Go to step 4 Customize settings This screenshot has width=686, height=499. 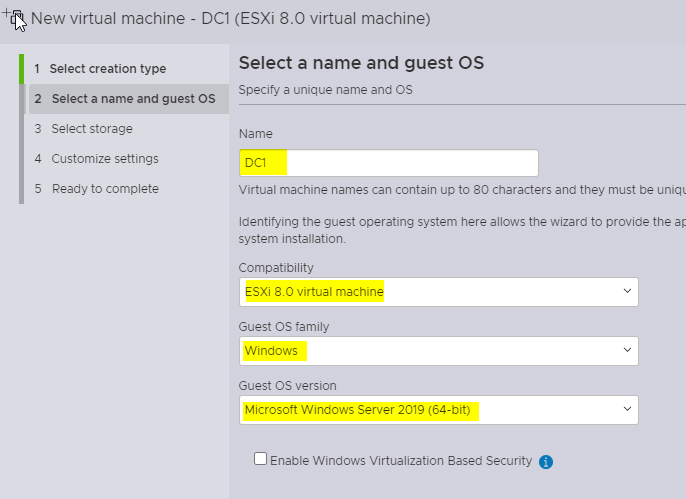point(104,159)
